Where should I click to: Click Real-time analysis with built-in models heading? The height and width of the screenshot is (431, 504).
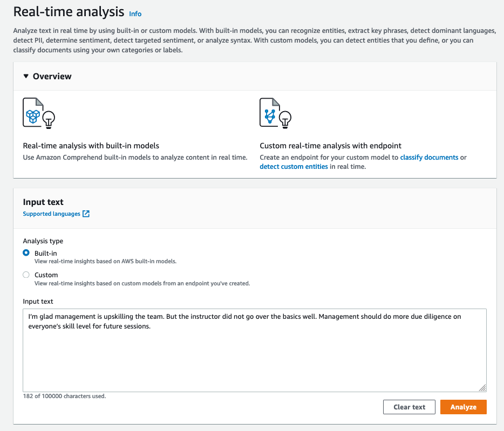point(91,146)
